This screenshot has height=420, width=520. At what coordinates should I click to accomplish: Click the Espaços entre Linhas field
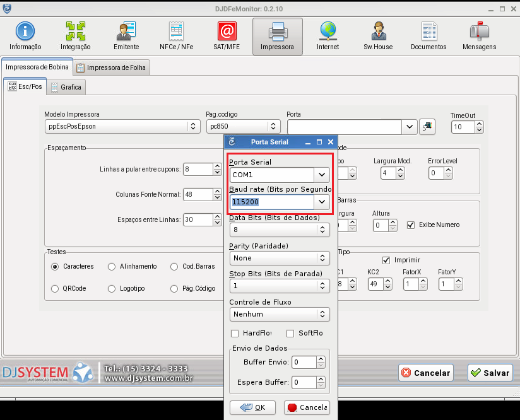198,220
